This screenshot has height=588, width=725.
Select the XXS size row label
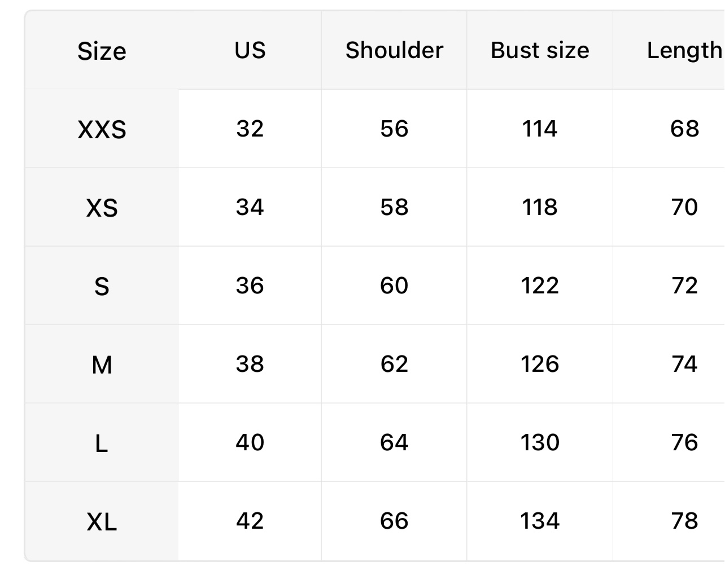tap(102, 129)
